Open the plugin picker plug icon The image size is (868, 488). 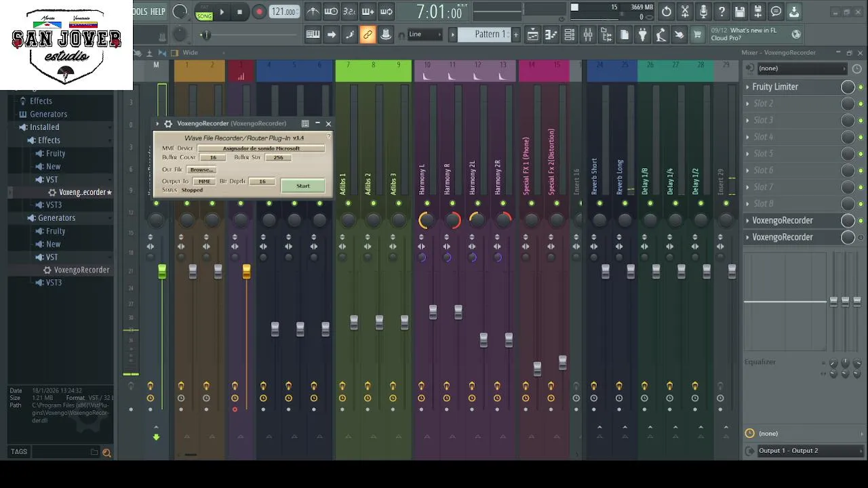click(x=642, y=35)
